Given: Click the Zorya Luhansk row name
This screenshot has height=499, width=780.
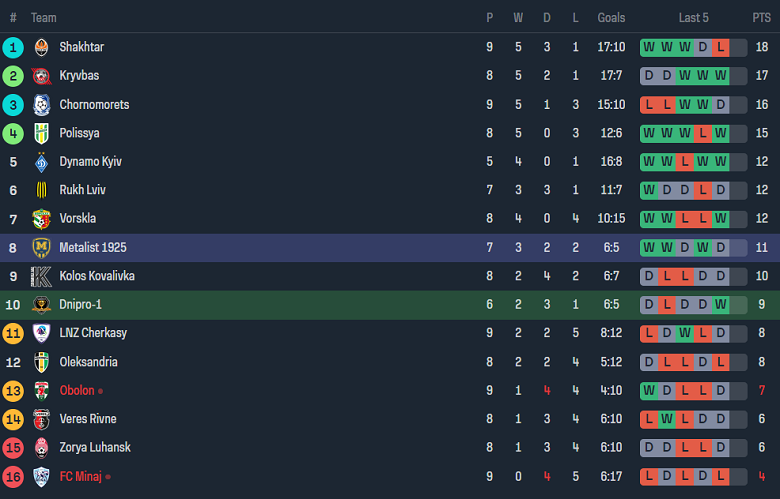Looking at the screenshot, I should tap(94, 447).
